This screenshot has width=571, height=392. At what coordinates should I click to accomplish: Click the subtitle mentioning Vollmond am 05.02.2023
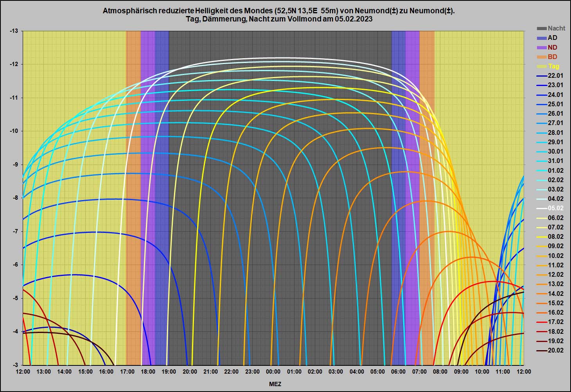278,19
